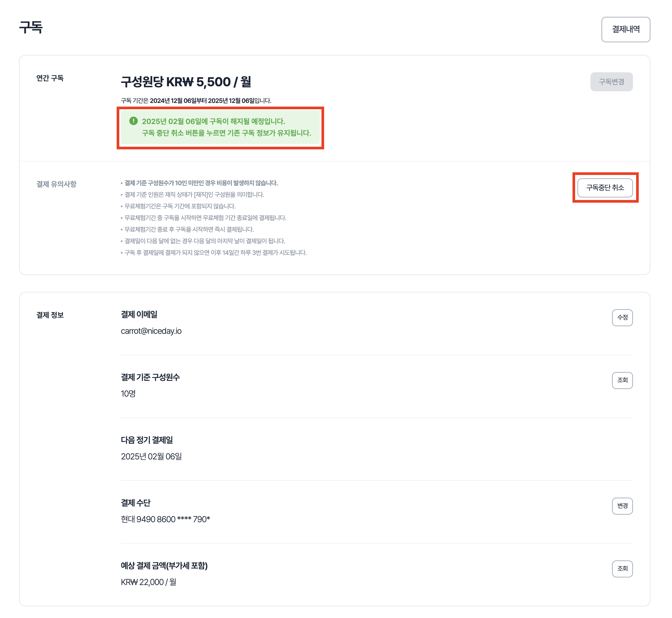Click the 10명 member count value
Screen dimensions: 672x618
pos(128,394)
